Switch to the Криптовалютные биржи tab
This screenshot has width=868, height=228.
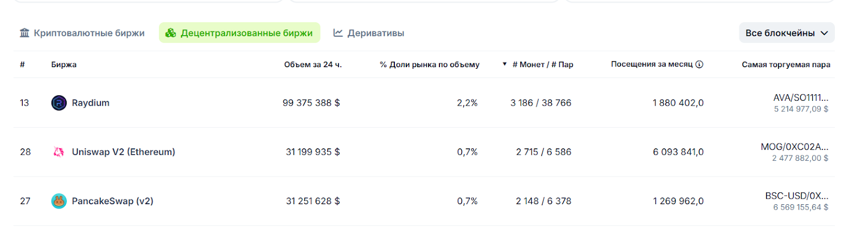tap(82, 33)
